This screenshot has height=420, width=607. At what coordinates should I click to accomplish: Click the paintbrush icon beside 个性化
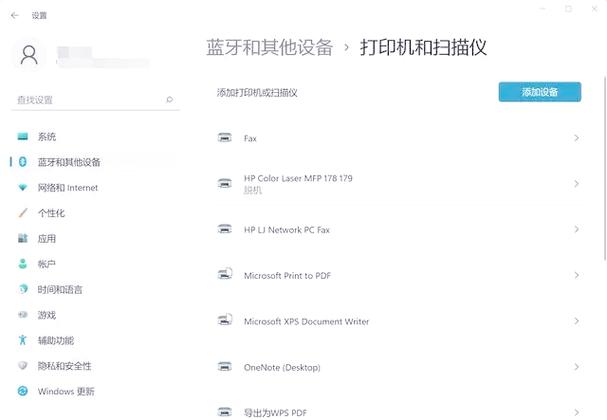23,213
